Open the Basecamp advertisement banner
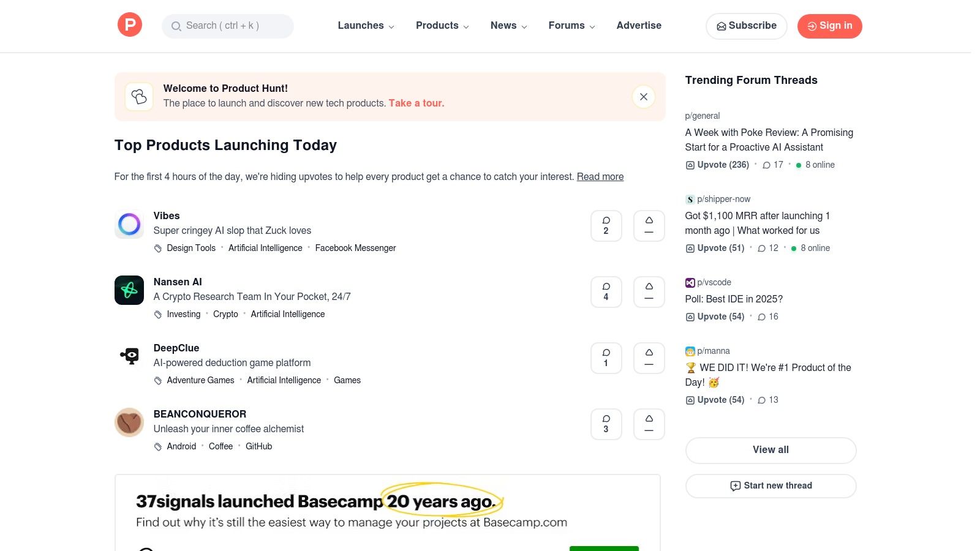Image resolution: width=980 pixels, height=551 pixels. 388,512
